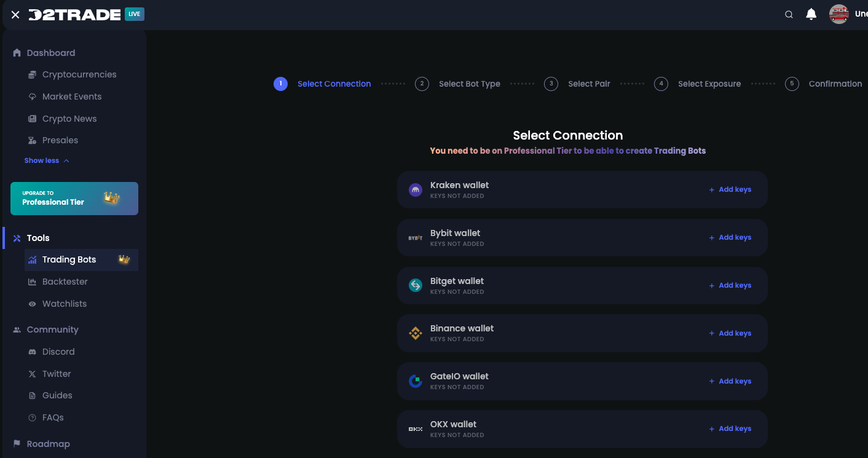Click the Twitter X icon
The width and height of the screenshot is (868, 458).
[x=33, y=374]
